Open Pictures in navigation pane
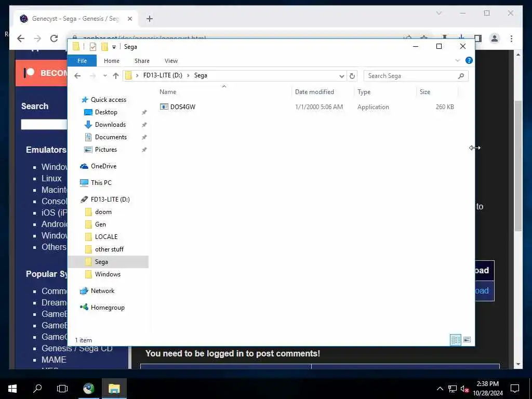 [x=105, y=150]
